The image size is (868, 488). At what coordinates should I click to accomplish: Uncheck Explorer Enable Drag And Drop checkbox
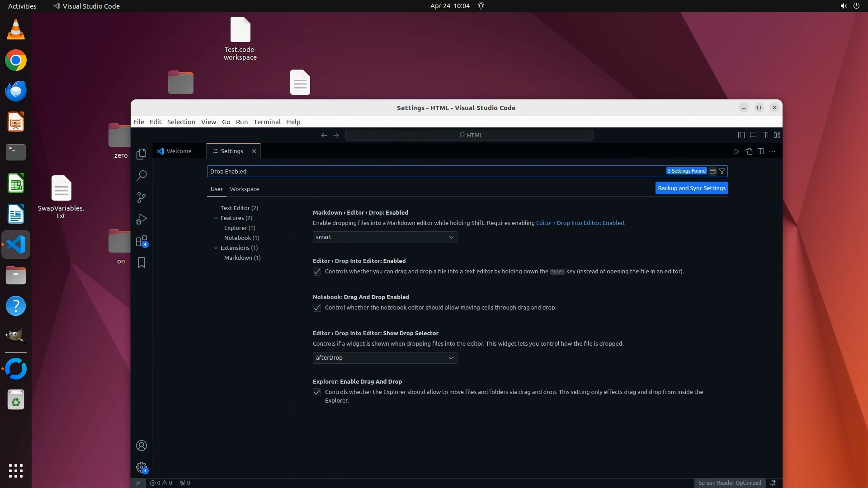tap(317, 392)
